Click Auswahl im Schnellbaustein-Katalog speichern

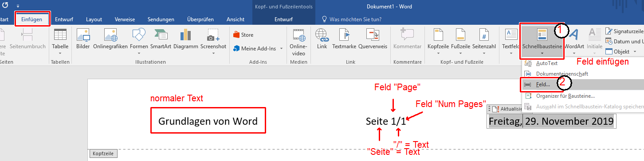click(x=583, y=107)
